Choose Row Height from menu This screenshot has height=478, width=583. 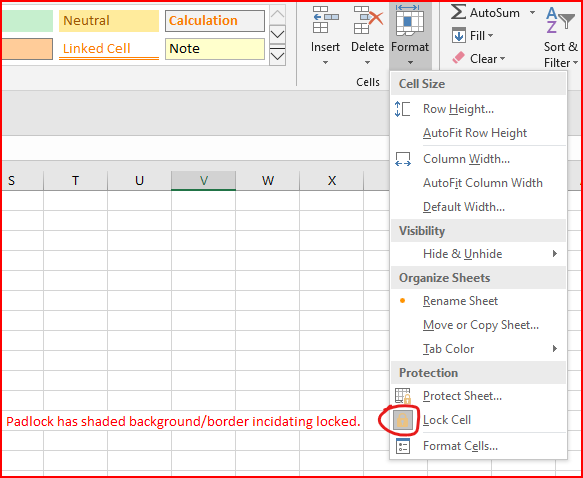click(479, 109)
